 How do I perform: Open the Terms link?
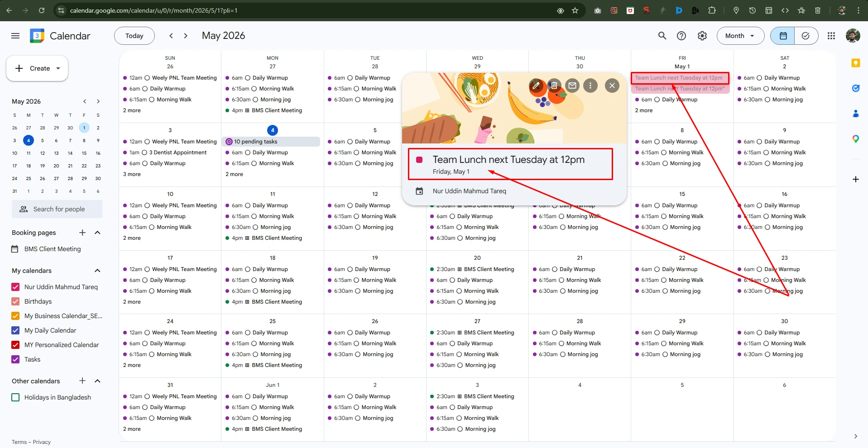click(x=19, y=442)
